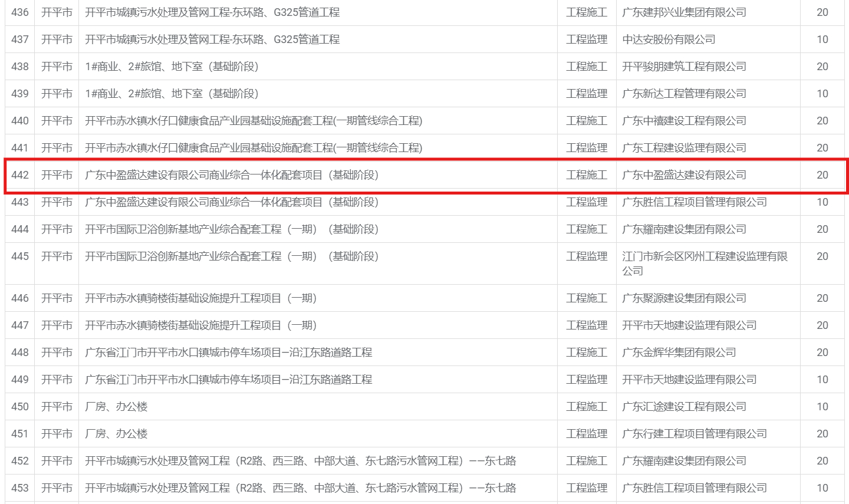This screenshot has width=849, height=504.
Task: Click 工程施工 type cell in row 444
Action: pyautogui.click(x=586, y=229)
